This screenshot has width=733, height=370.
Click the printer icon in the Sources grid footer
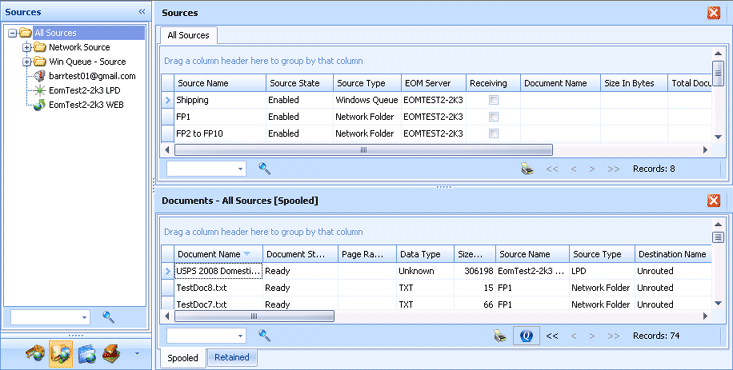click(527, 169)
